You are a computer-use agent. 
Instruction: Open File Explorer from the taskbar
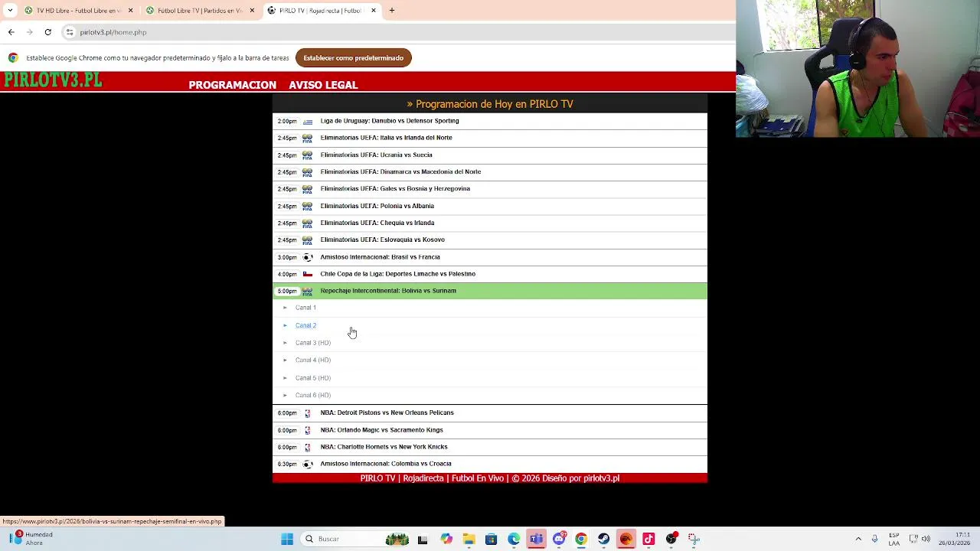click(469, 539)
